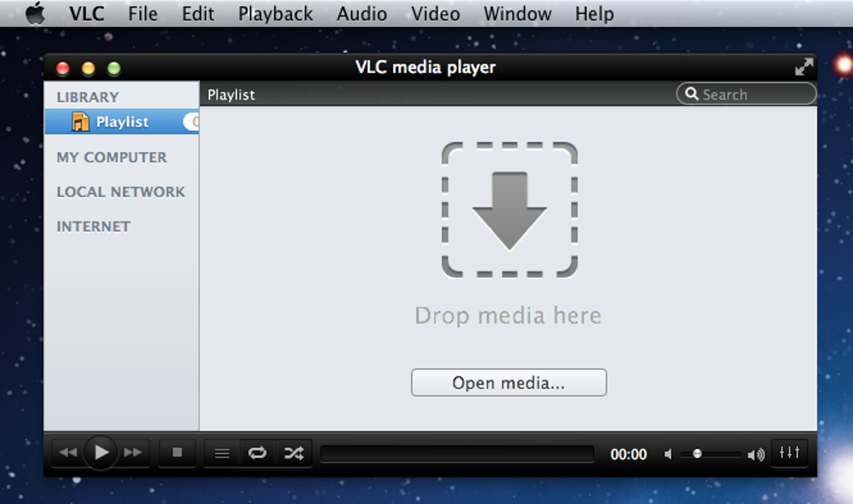Click the playback position progress bar

(x=457, y=454)
